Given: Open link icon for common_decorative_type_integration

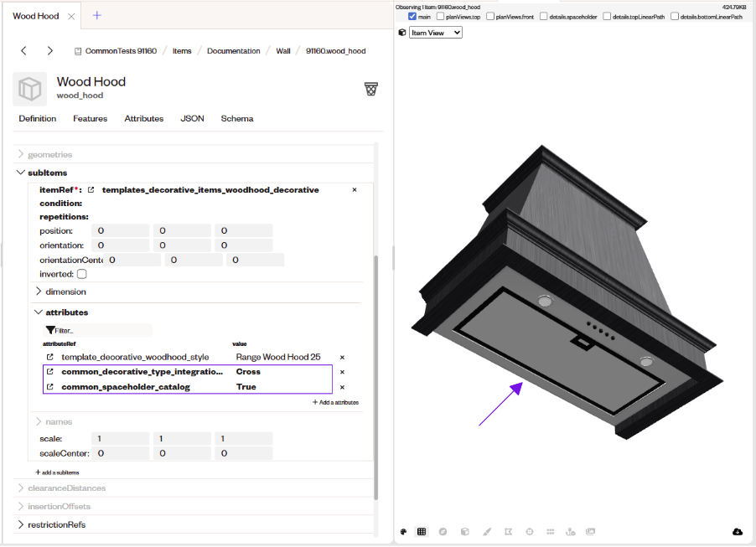Looking at the screenshot, I should click(x=49, y=372).
